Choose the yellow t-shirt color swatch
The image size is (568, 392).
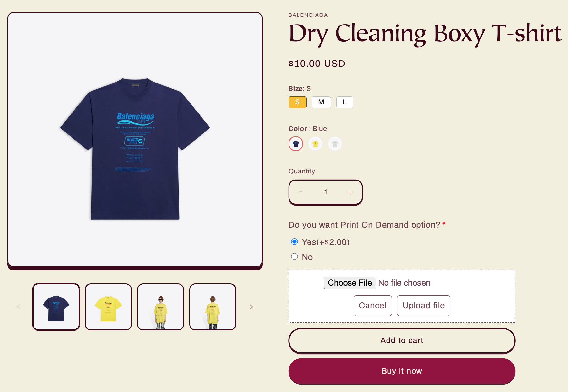pos(315,144)
